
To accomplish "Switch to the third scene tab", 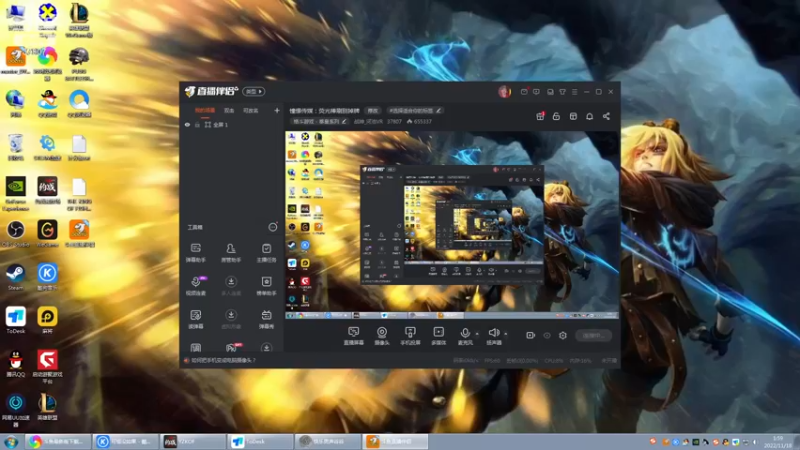I will coord(250,110).
